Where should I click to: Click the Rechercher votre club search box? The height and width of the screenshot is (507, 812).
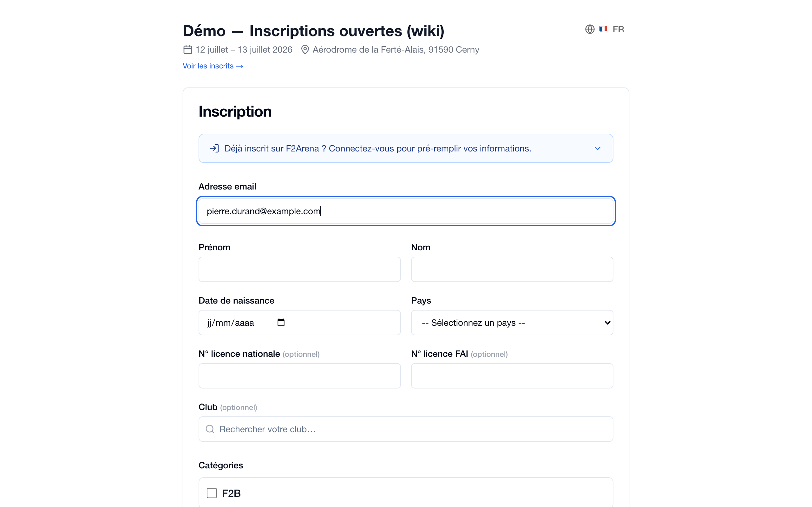(x=406, y=429)
